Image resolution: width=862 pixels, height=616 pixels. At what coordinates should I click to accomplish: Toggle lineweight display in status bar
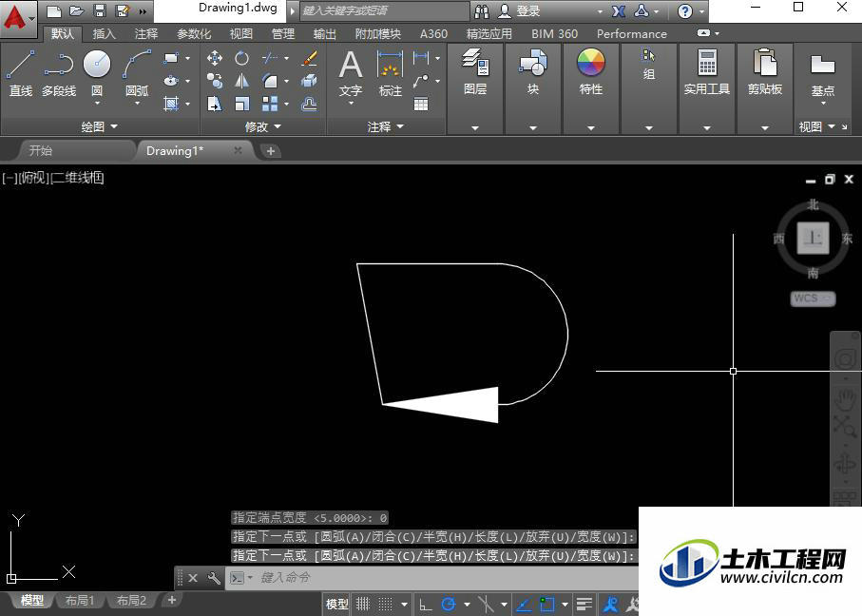584,604
